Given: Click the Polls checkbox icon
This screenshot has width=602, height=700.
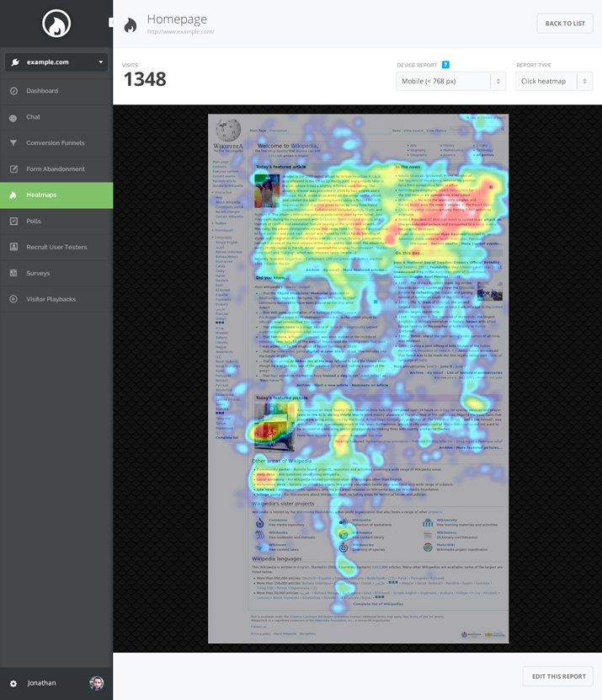Looking at the screenshot, I should (x=13, y=221).
